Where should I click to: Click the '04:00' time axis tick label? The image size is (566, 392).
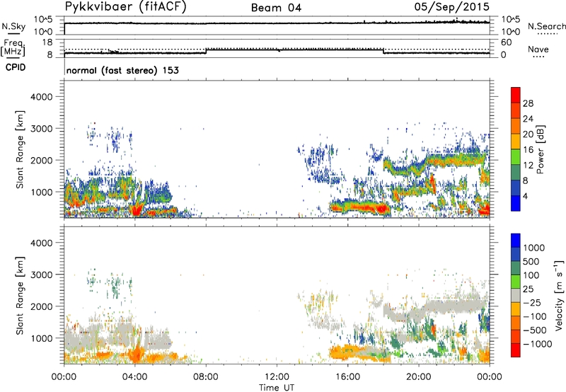134,377
